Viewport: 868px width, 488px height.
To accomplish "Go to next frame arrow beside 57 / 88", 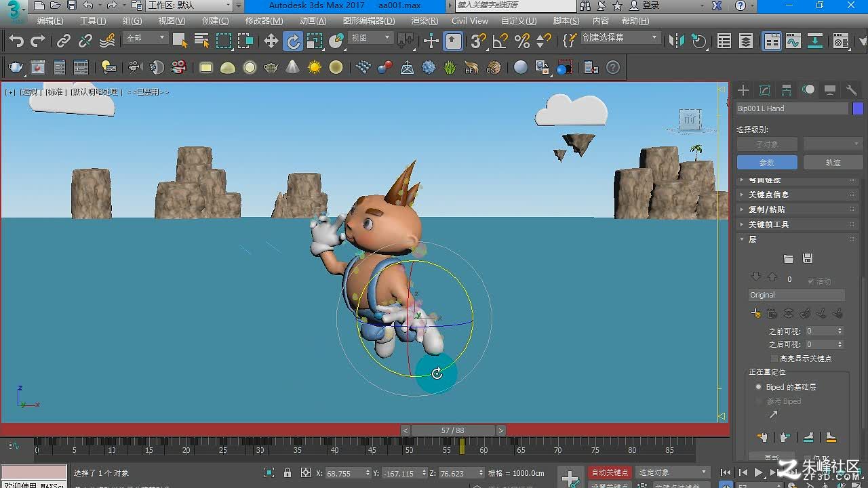I will pos(500,430).
